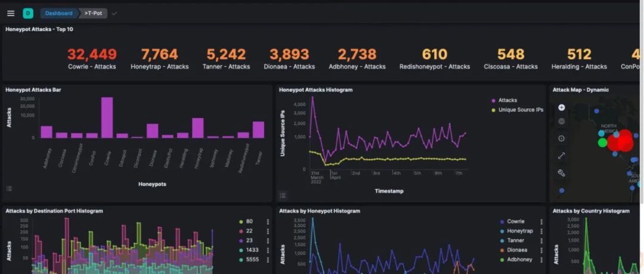Image resolution: width=644 pixels, height=274 pixels.
Task: Click the Honeypot Attacks Histogram panel title
Action: click(316, 90)
